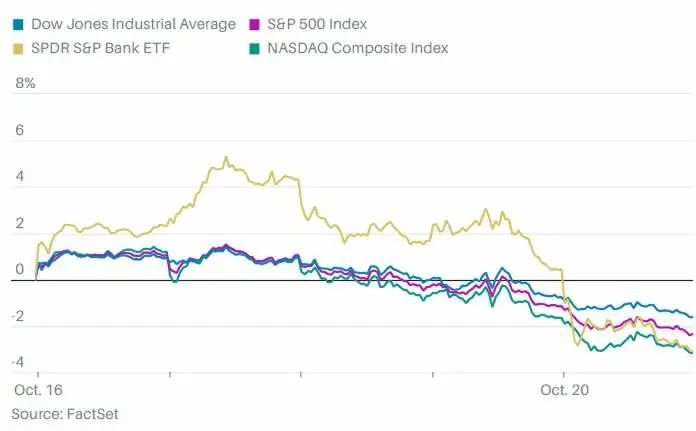Click the -2 y-axis label
The height and width of the screenshot is (431, 696).
(x=14, y=317)
